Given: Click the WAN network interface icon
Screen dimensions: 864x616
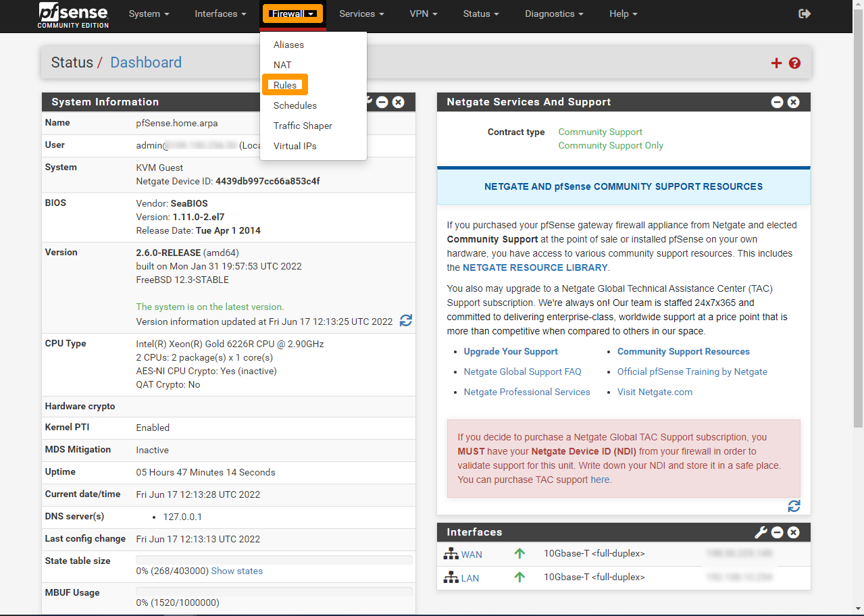Looking at the screenshot, I should [450, 553].
